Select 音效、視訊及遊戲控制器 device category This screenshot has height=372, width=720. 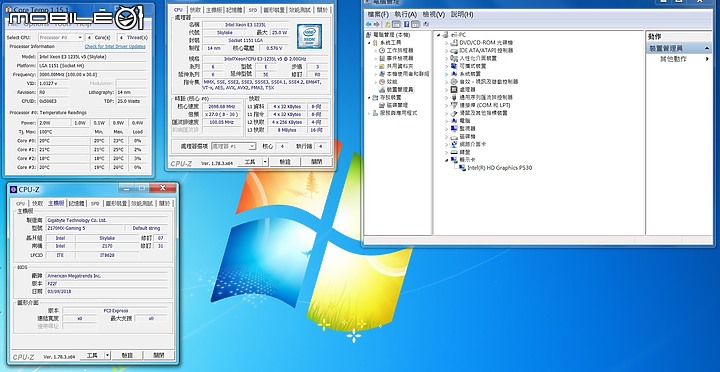(488, 82)
